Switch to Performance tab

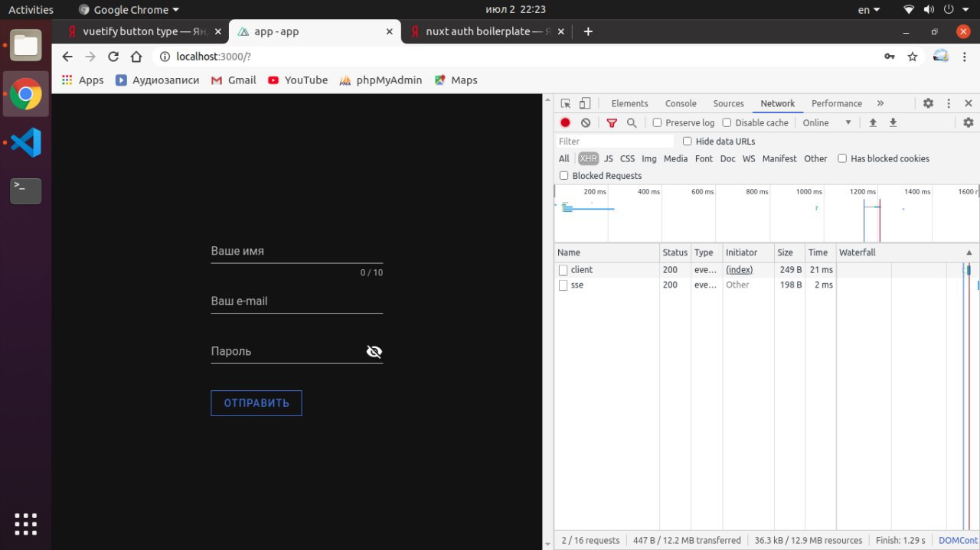click(837, 103)
